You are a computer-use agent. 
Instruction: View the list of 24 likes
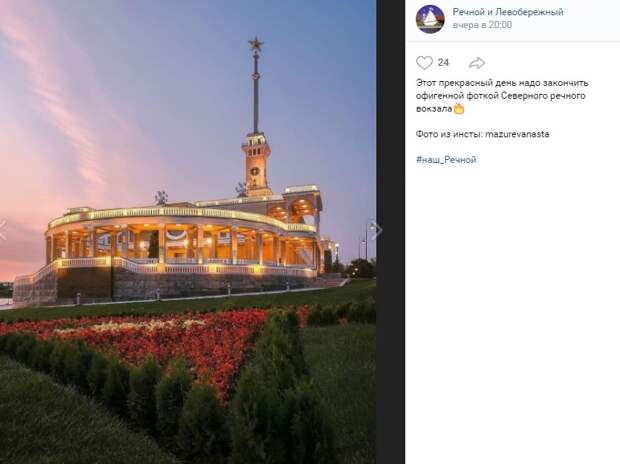pyautogui.click(x=443, y=62)
